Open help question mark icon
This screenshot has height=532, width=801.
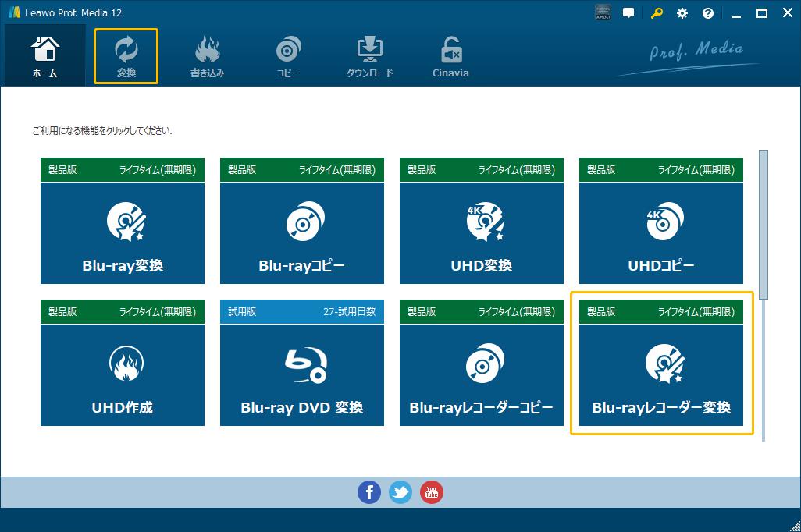[x=707, y=13]
